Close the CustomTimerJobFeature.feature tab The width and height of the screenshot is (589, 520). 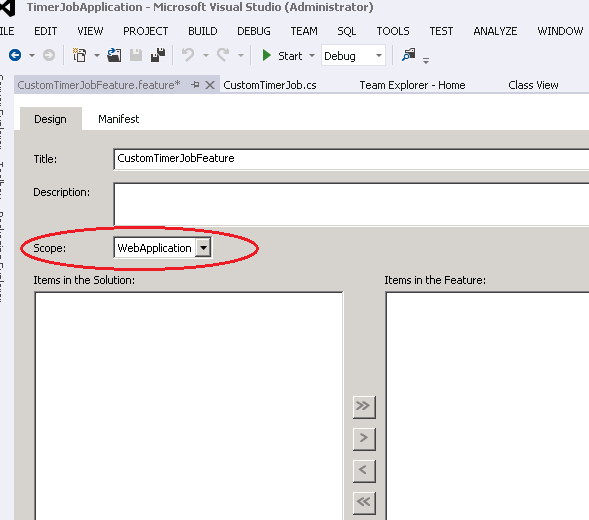pos(210,85)
